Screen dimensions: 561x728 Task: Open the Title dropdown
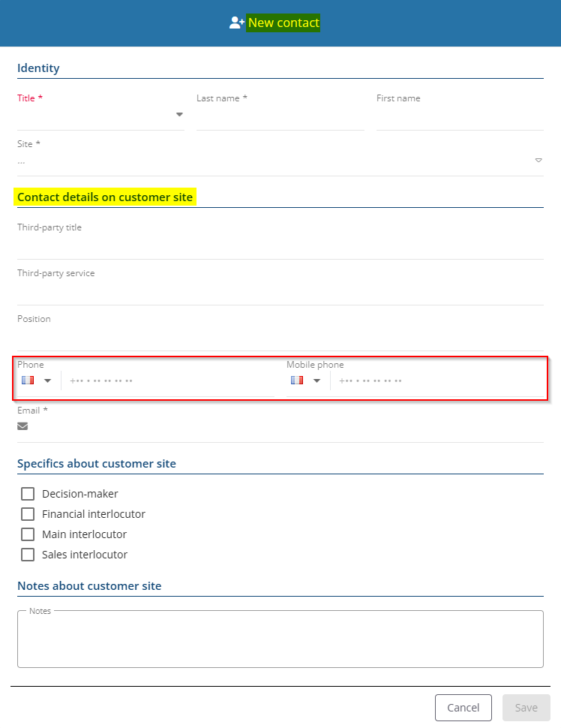pyautogui.click(x=179, y=115)
